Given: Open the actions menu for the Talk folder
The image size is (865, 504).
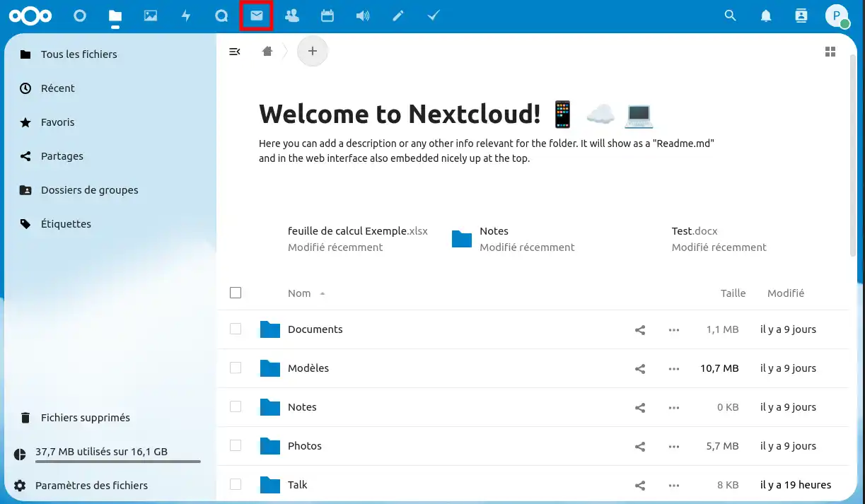Looking at the screenshot, I should pos(673,485).
